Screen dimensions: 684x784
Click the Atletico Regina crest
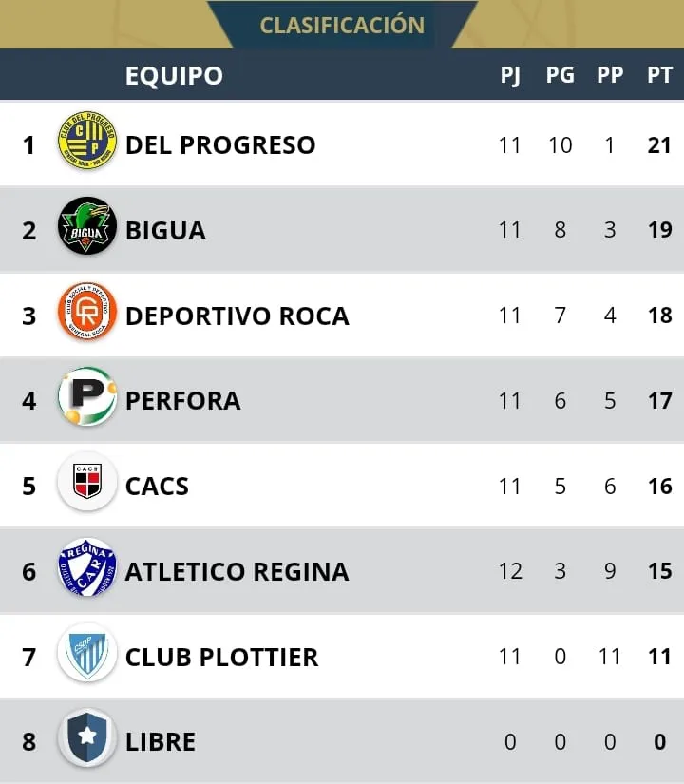pyautogui.click(x=86, y=571)
